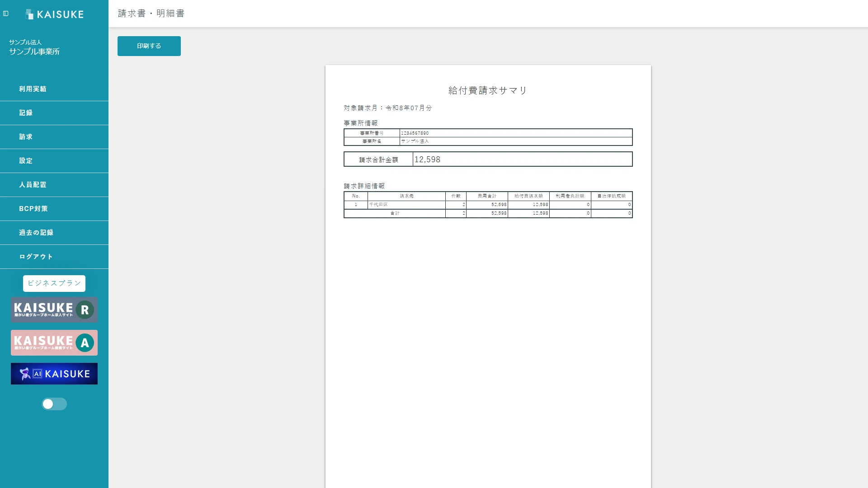The width and height of the screenshot is (868, 488).
Task: Open the KAISUKE R recruitment site banner
Action: 54,310
